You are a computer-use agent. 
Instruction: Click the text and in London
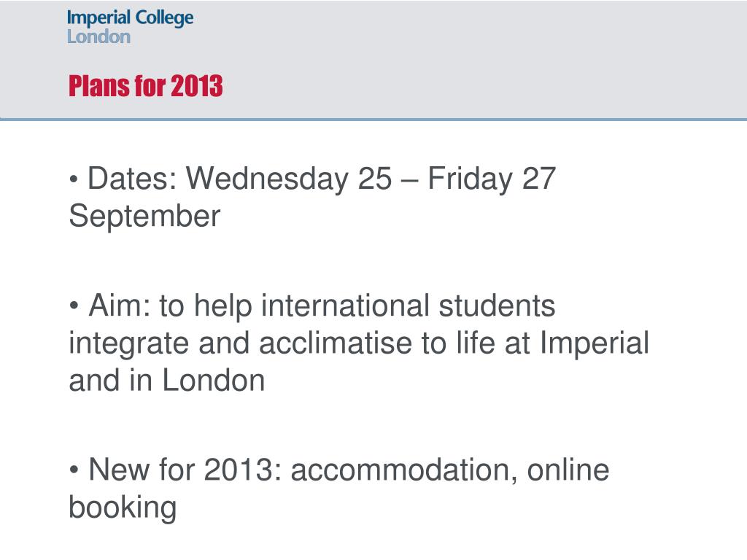click(x=167, y=381)
